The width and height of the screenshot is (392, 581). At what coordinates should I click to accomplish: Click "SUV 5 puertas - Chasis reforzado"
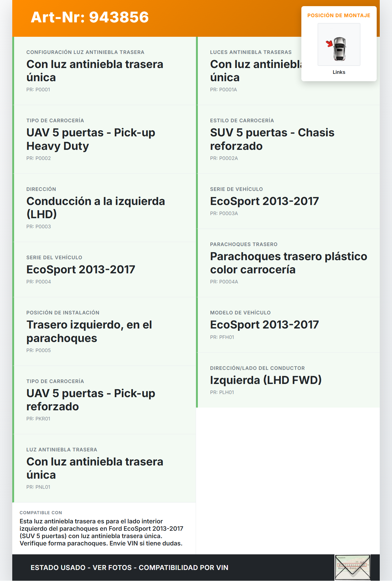[x=272, y=139]
